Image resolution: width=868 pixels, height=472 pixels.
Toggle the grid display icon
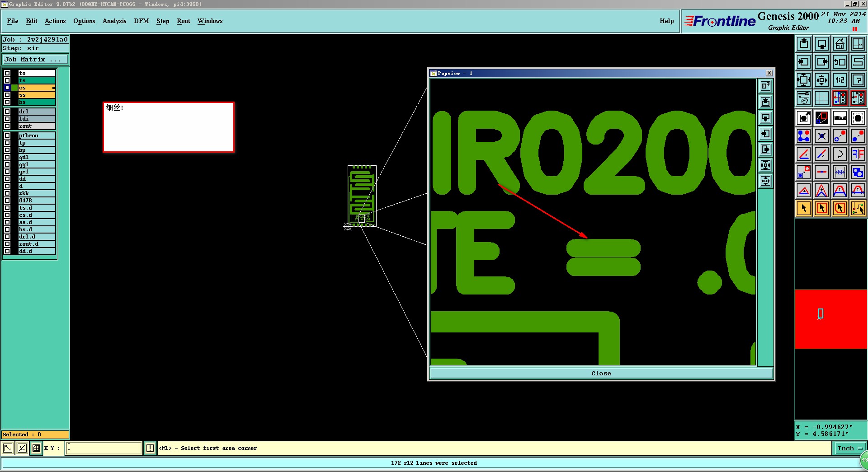click(822, 98)
